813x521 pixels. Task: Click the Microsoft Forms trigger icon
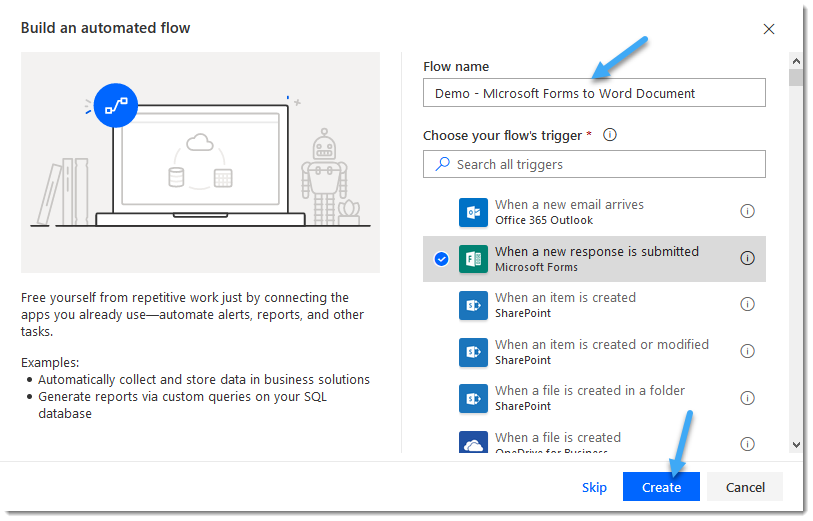tap(473, 259)
